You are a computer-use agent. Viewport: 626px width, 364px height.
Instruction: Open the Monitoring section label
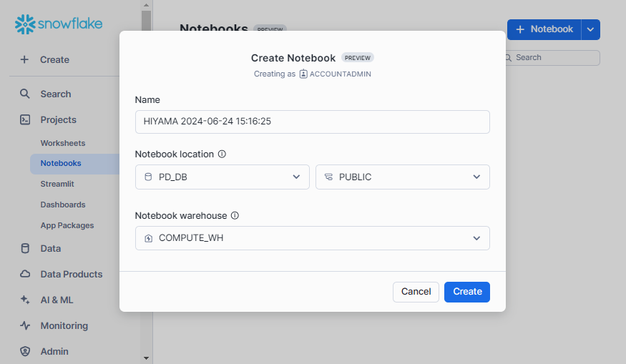(64, 325)
